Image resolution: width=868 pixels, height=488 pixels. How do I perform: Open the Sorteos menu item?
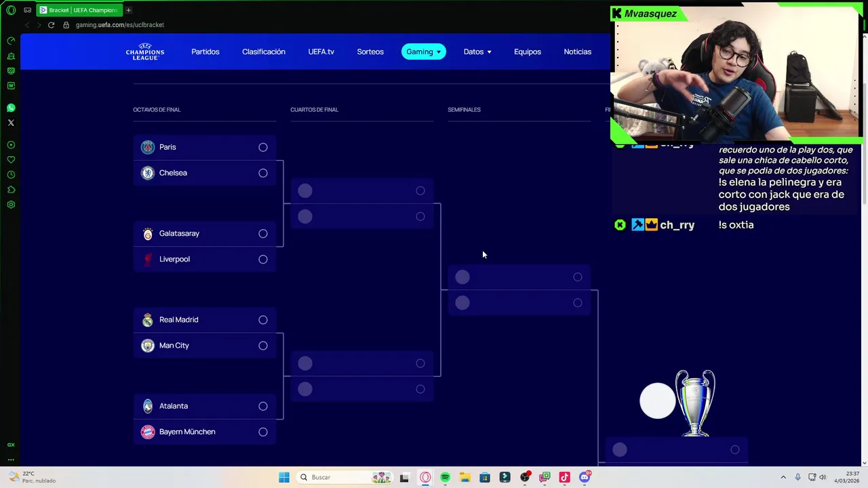click(x=370, y=52)
